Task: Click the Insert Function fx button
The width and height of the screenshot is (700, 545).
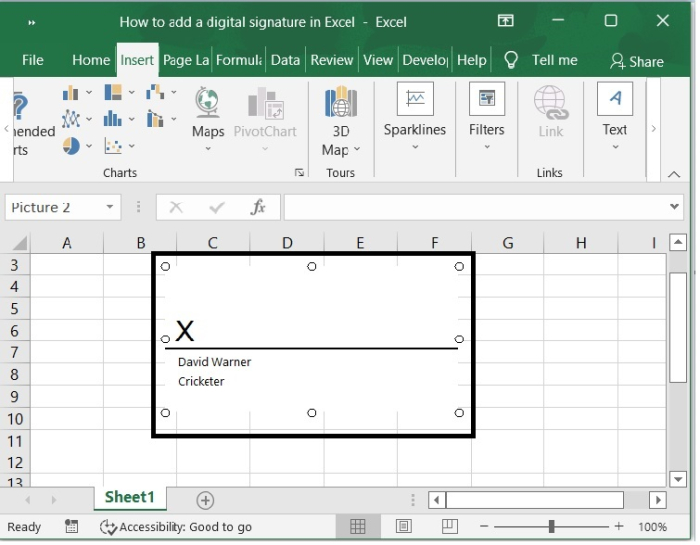Action: click(258, 207)
